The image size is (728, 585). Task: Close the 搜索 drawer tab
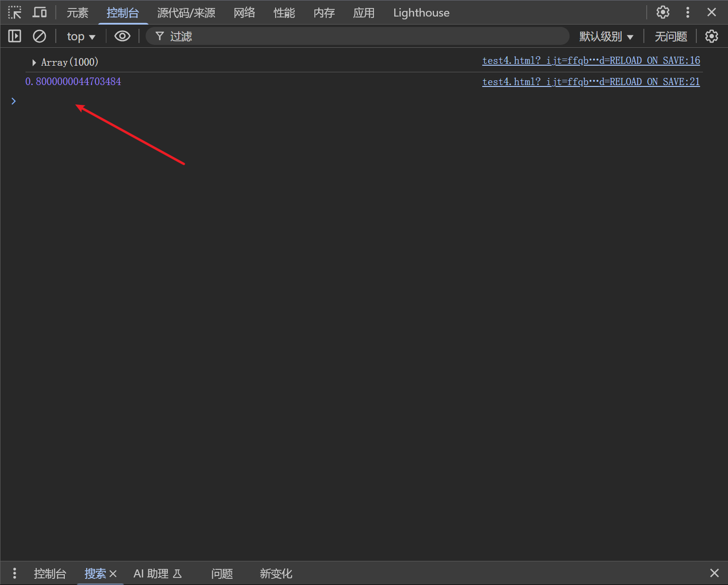pyautogui.click(x=113, y=574)
